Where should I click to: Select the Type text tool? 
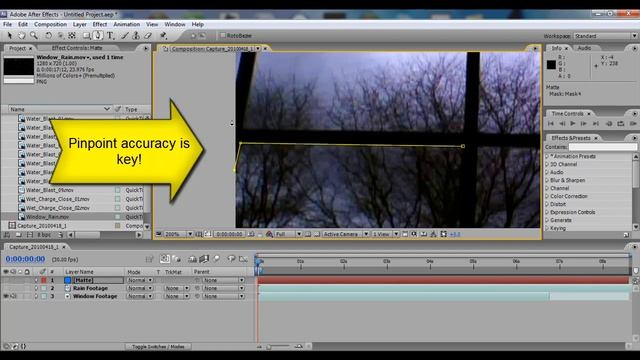pos(110,36)
